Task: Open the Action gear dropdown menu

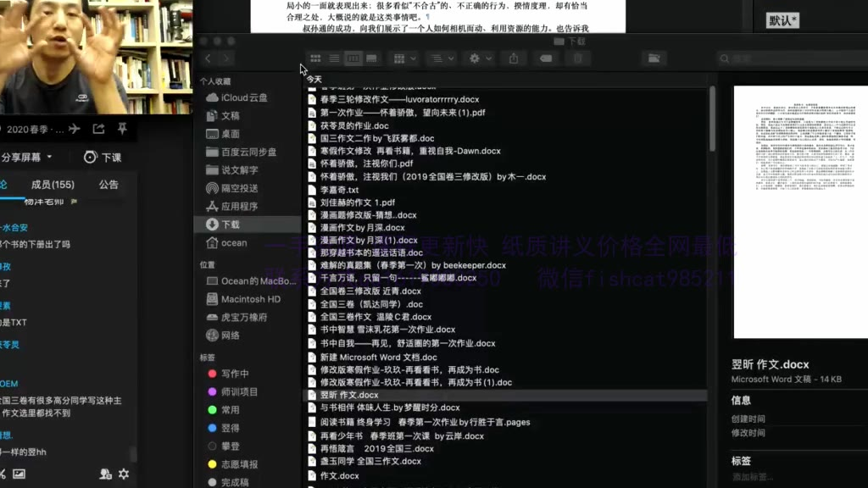Action: 479,58
